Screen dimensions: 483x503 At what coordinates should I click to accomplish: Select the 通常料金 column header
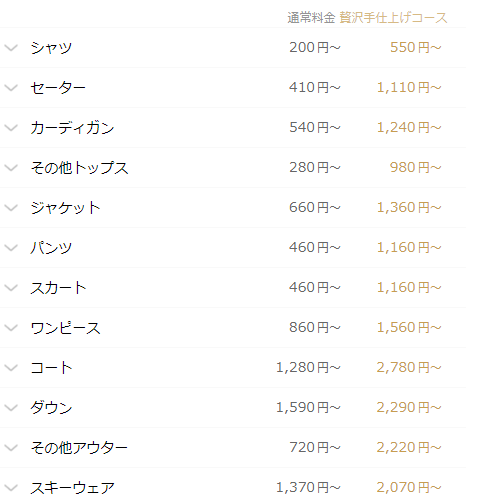[311, 18]
